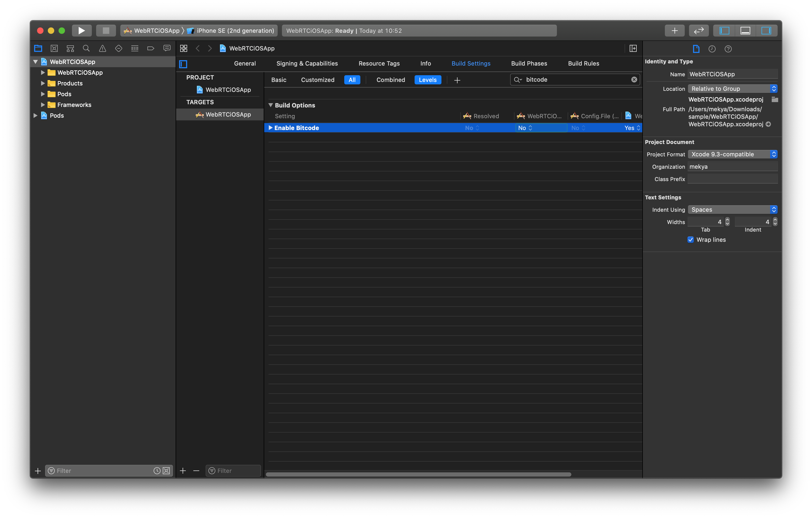Uncheck the Wrap lines checkbox
This screenshot has width=812, height=518.
click(x=691, y=240)
